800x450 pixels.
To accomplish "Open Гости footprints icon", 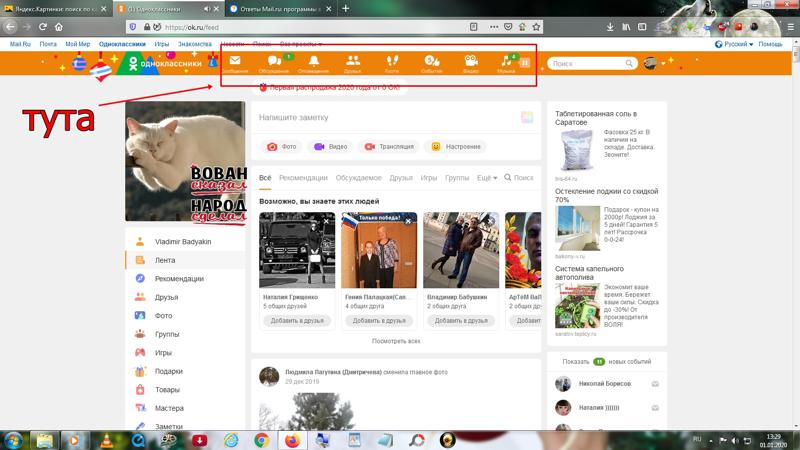I will pyautogui.click(x=391, y=62).
